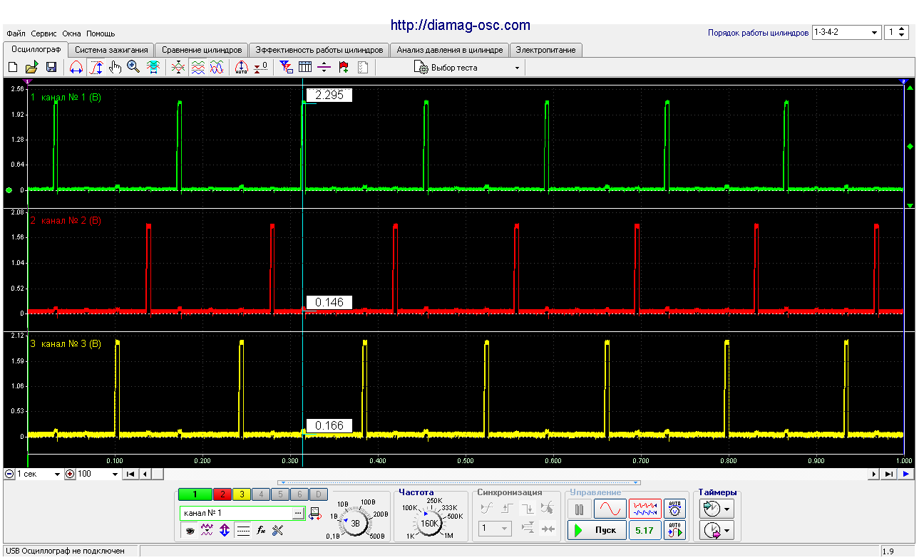Click the AUTO scale toolbar icon
Image resolution: width=924 pixels, height=560 pixels.
241,67
